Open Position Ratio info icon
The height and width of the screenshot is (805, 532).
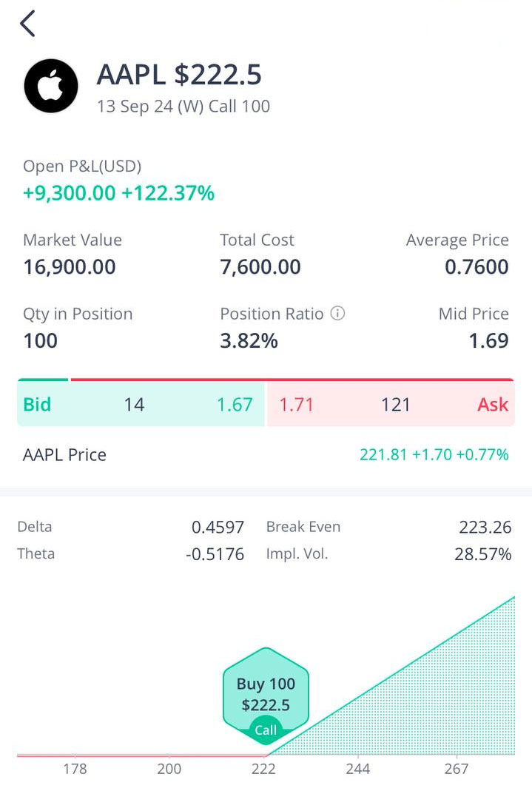[337, 314]
